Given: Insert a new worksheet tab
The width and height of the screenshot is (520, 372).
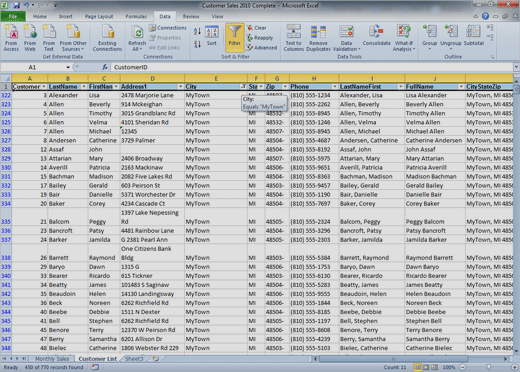Looking at the screenshot, I should click(x=155, y=359).
